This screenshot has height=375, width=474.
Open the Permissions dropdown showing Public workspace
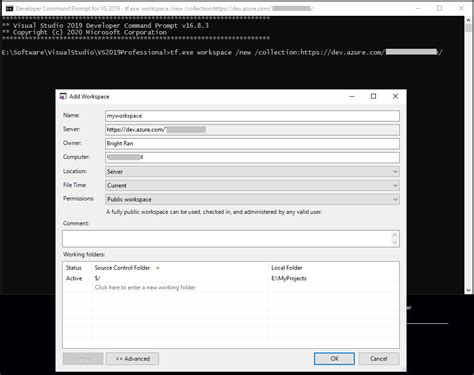pyautogui.click(x=252, y=199)
